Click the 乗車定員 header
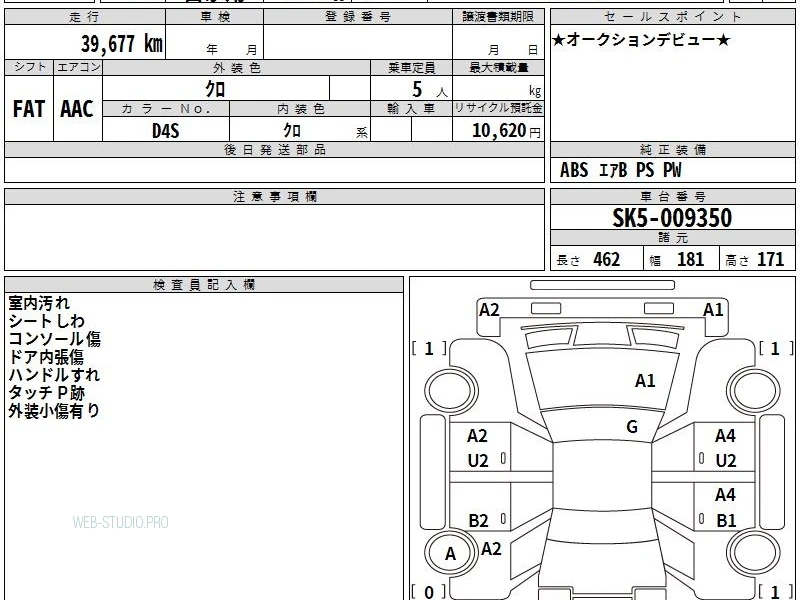The image size is (800, 600). click(x=411, y=68)
